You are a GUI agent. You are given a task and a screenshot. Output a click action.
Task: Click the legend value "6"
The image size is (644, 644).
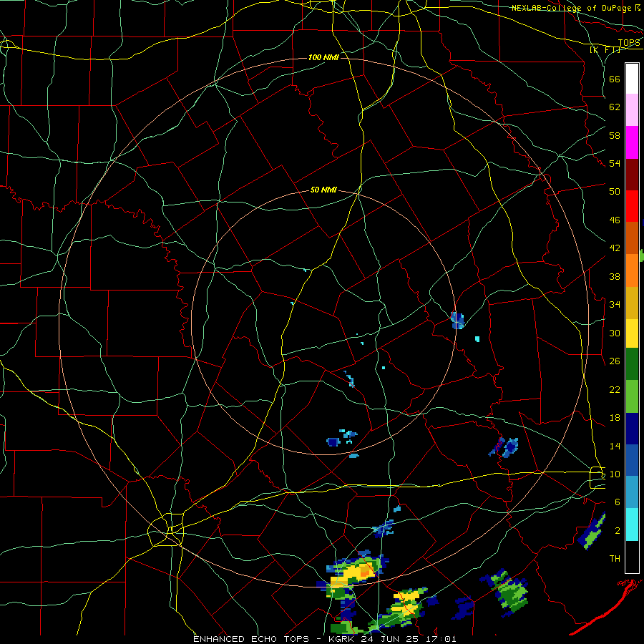coord(618,502)
